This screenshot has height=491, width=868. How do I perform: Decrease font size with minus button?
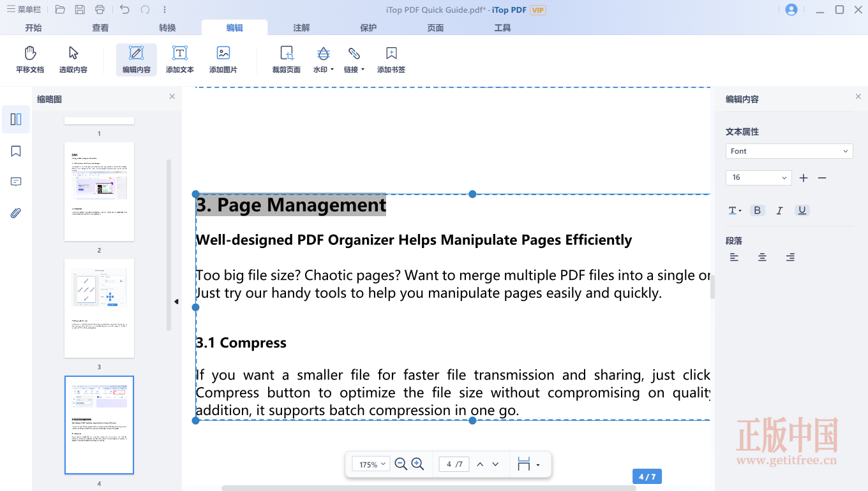click(822, 178)
